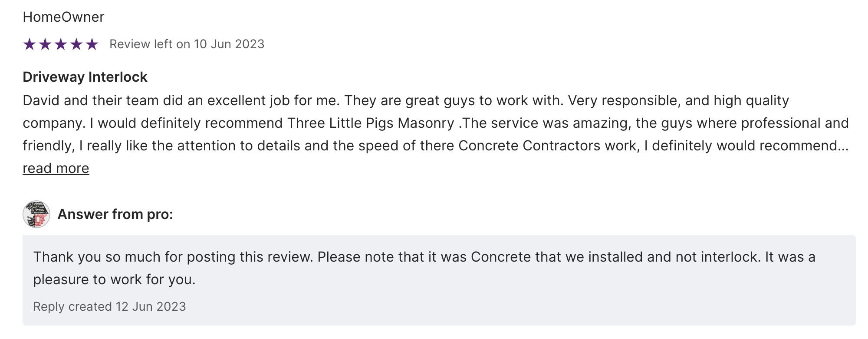Select the Driveway Interlock review title
The width and height of the screenshot is (868, 339).
click(85, 77)
